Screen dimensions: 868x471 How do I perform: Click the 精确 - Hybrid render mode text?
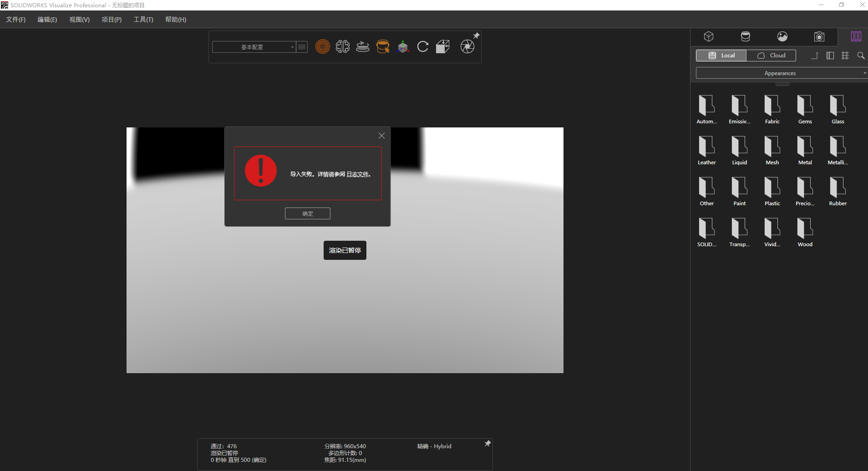434,446
